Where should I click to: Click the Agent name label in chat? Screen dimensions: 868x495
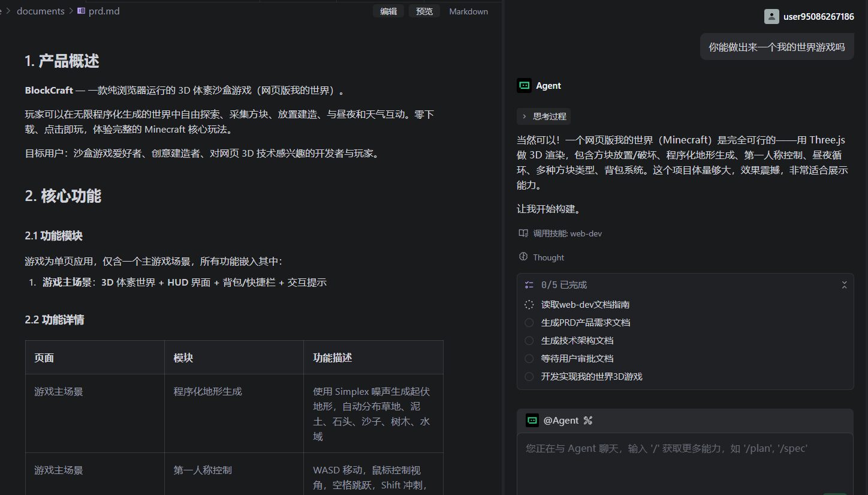(x=548, y=85)
